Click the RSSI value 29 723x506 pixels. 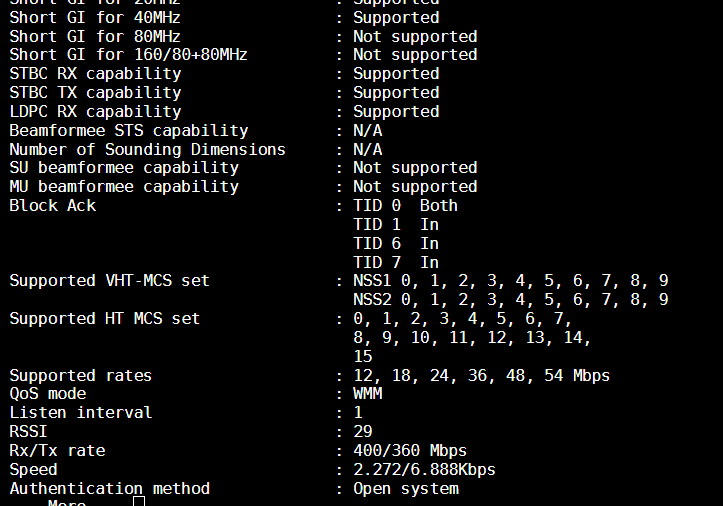(x=362, y=431)
